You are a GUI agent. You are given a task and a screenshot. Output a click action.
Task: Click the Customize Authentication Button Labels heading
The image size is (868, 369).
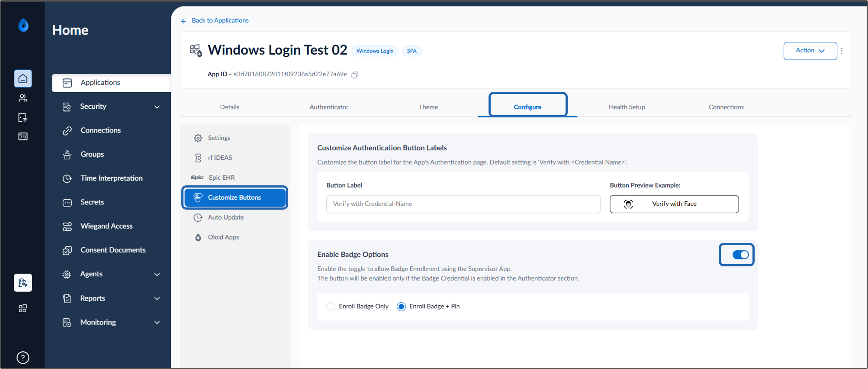(382, 148)
